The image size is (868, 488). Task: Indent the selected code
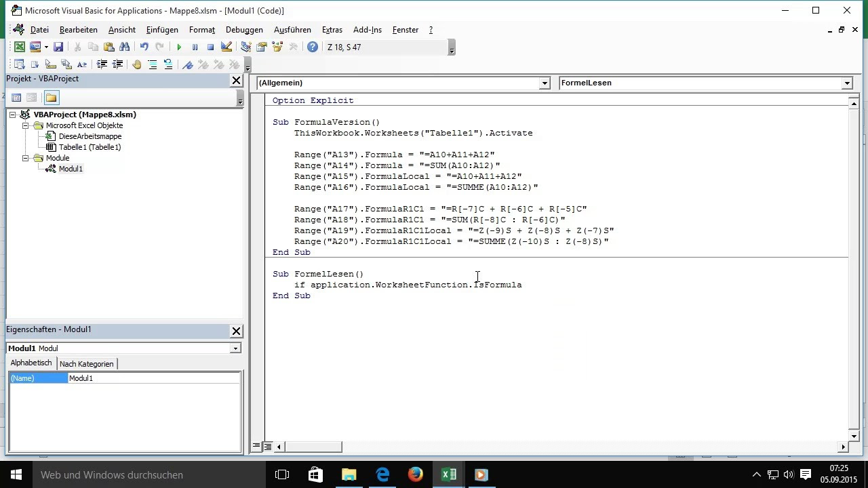point(102,64)
